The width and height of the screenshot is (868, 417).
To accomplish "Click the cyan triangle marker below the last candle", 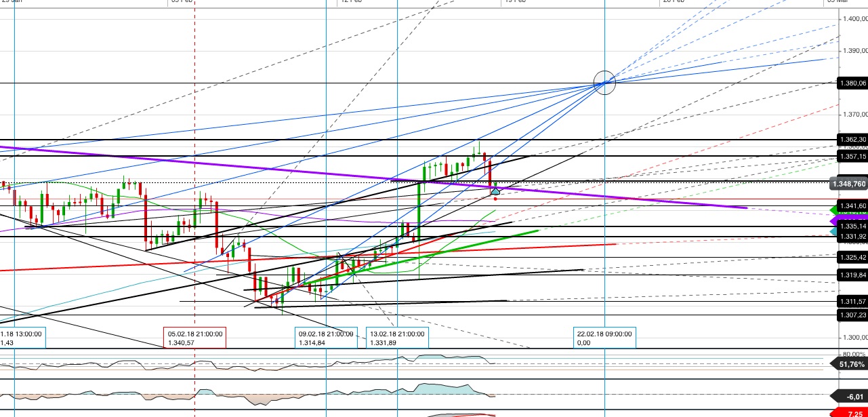I will (495, 191).
